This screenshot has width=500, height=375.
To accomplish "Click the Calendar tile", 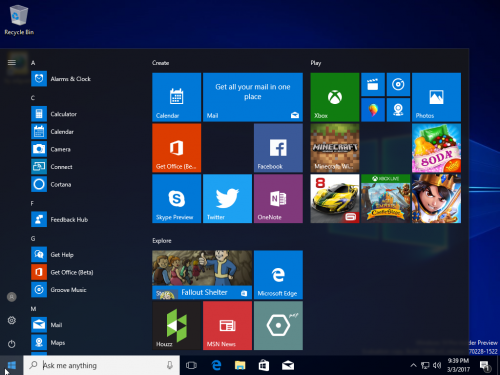I will pos(177,97).
